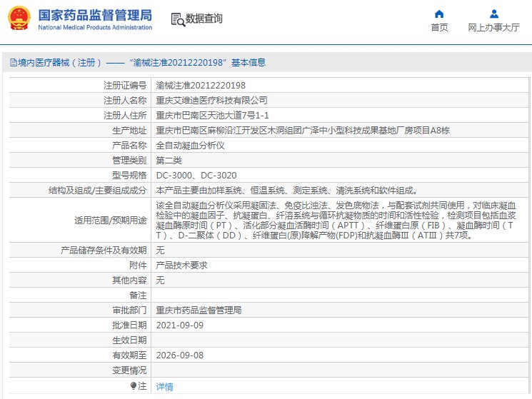Click the 产品储存条件及有效期 label
This screenshot has width=532, height=399.
pyautogui.click(x=104, y=251)
